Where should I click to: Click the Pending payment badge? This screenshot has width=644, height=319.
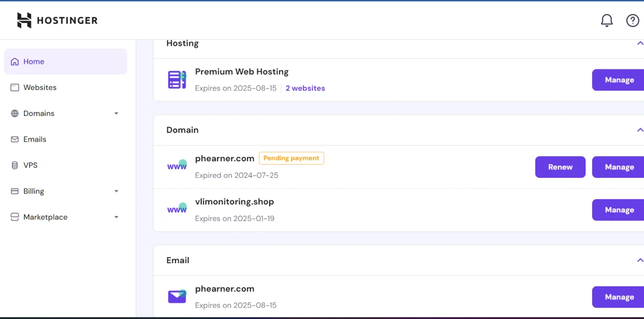(291, 158)
